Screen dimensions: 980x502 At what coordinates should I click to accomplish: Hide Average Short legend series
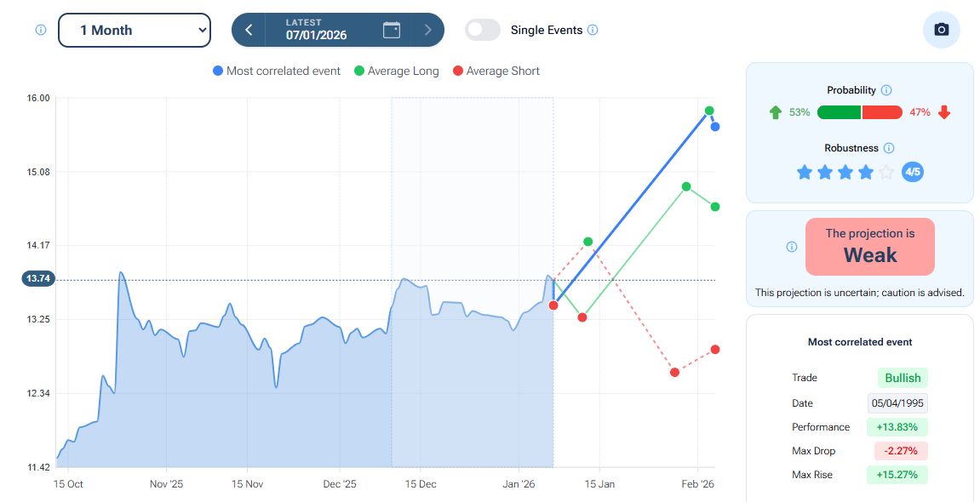(x=496, y=71)
